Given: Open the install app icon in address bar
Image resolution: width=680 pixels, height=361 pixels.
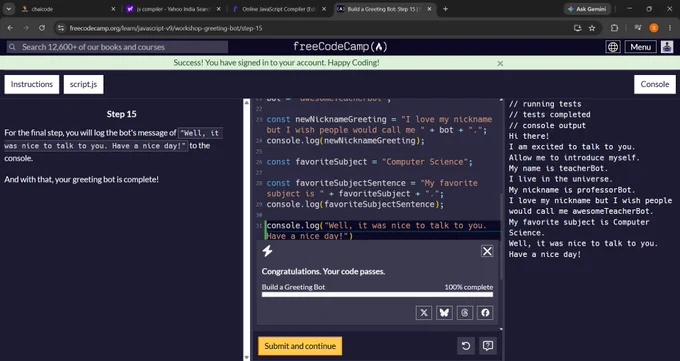Looking at the screenshot, I should pyautogui.click(x=577, y=28).
